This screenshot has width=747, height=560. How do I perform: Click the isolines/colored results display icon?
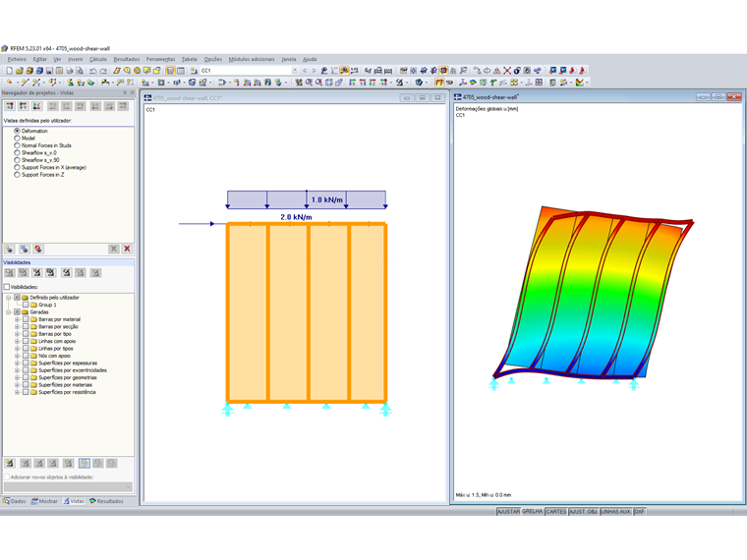click(473, 83)
